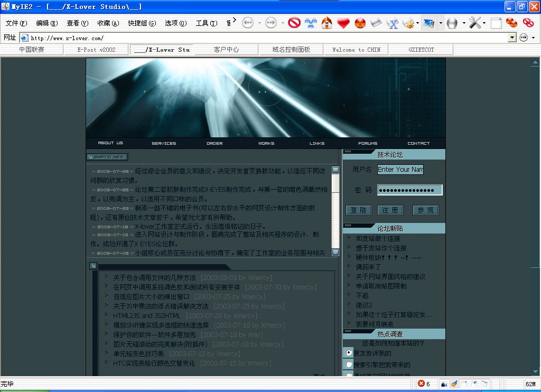Image resolution: width=541 pixels, height=392 pixels.
Task: Expand hidden menu items chevron
Action: [234, 20]
